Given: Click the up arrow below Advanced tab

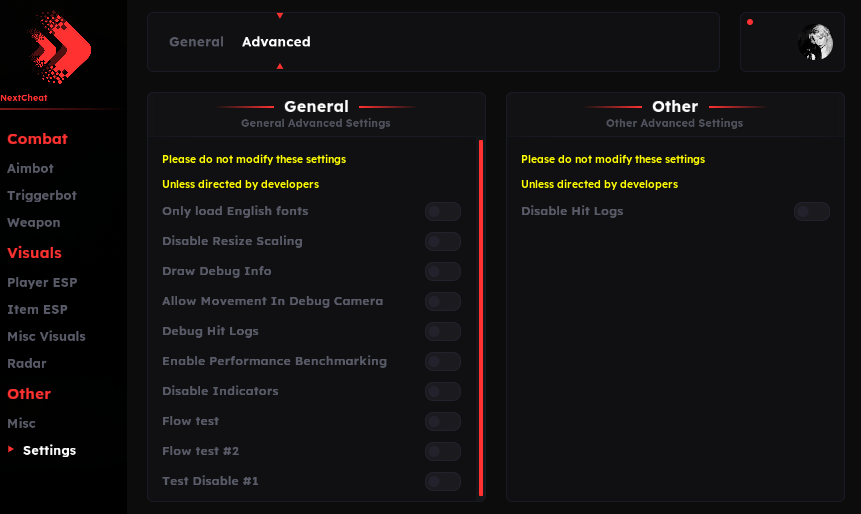Looking at the screenshot, I should click(x=280, y=66).
